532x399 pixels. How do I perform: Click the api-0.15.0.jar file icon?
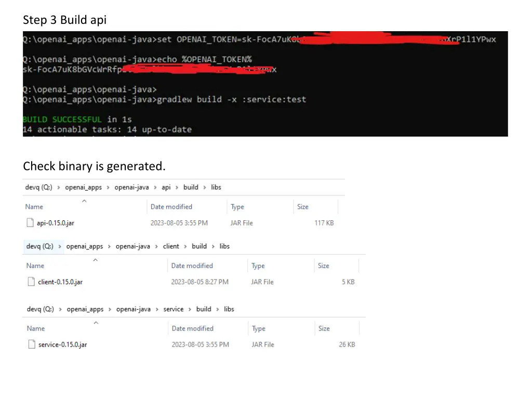(30, 223)
